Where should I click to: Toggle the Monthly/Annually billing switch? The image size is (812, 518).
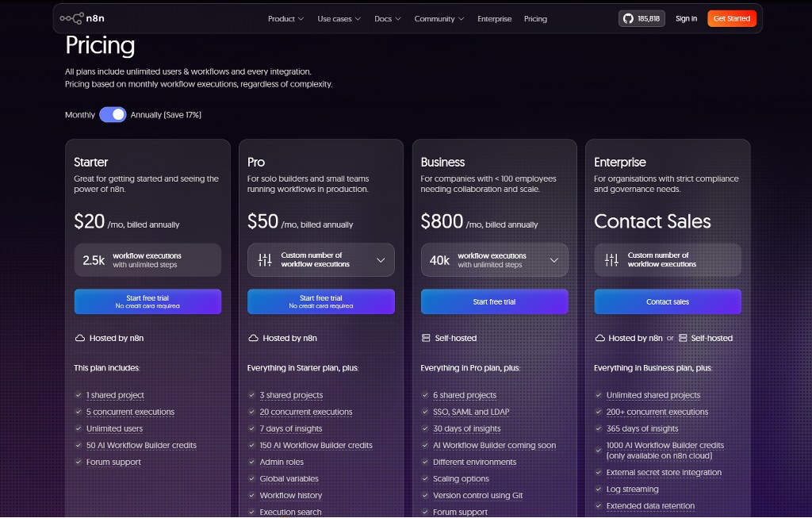(113, 114)
